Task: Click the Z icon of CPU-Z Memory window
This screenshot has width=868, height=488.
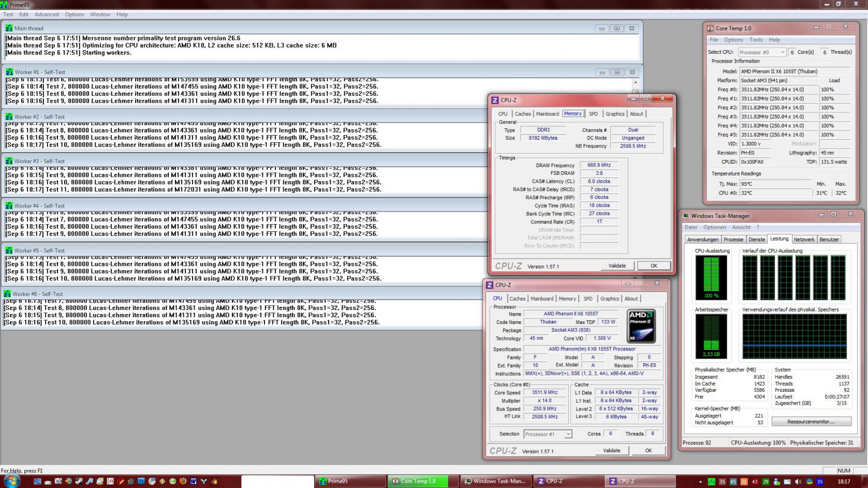Action: point(495,100)
